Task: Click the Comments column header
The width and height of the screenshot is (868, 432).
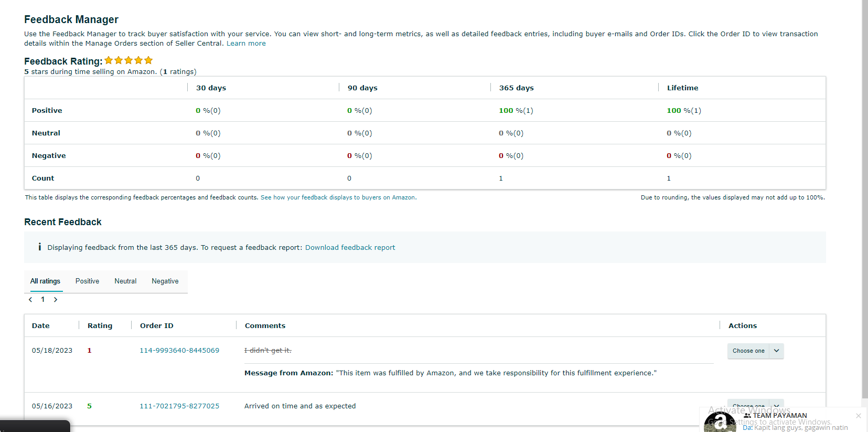Action: 265,325
